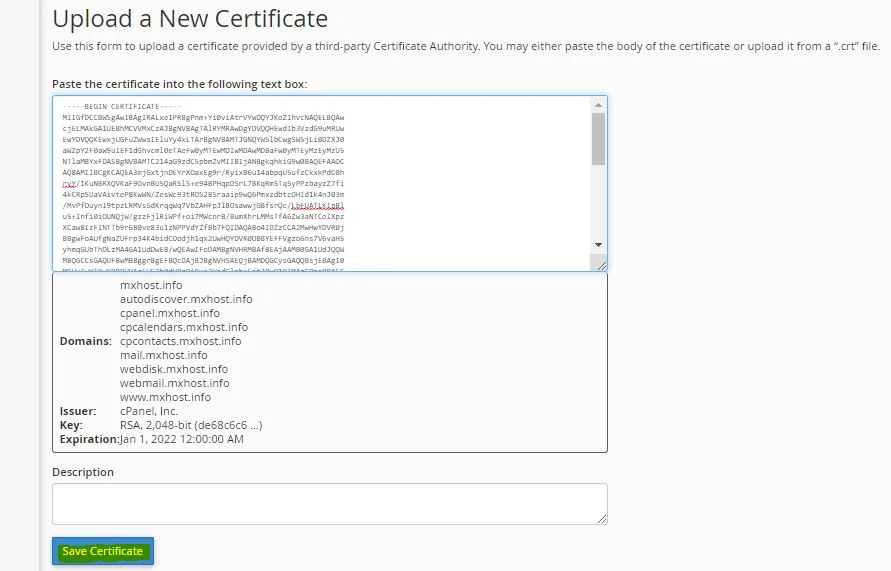Viewport: 891px width, 571px height.
Task: Click the cpcalendars.mxhost.info domain
Action: (184, 327)
